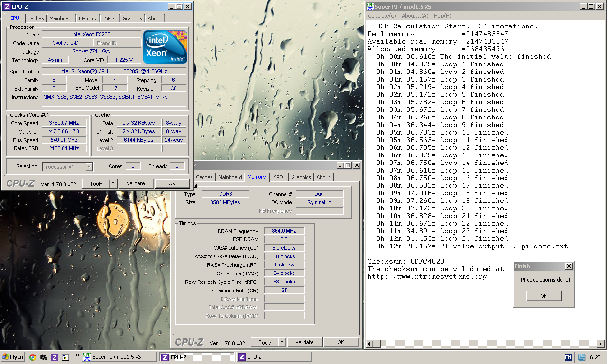Select second CPU-Z taskbar button
Screen dimensions: 607x364
tap(274, 357)
